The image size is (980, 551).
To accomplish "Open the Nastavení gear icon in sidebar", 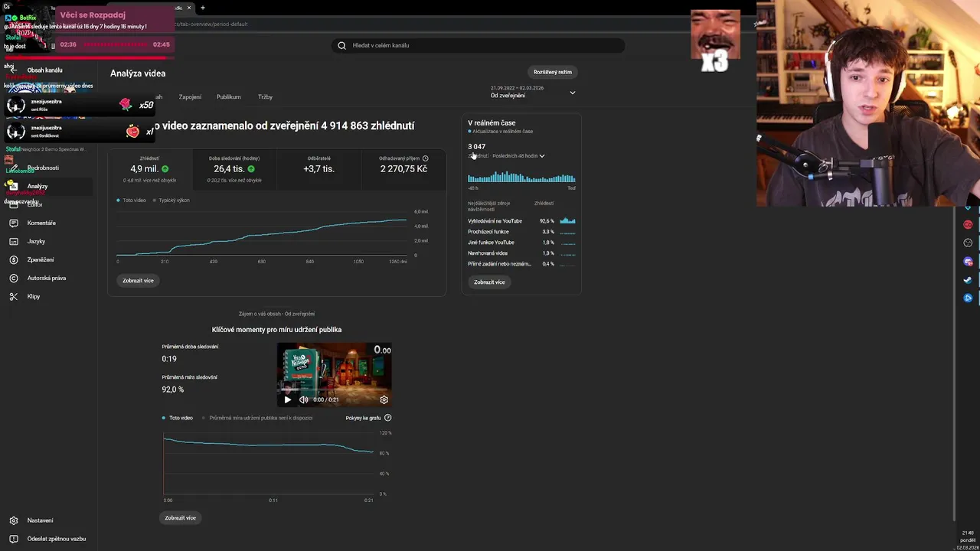I will 13,520.
